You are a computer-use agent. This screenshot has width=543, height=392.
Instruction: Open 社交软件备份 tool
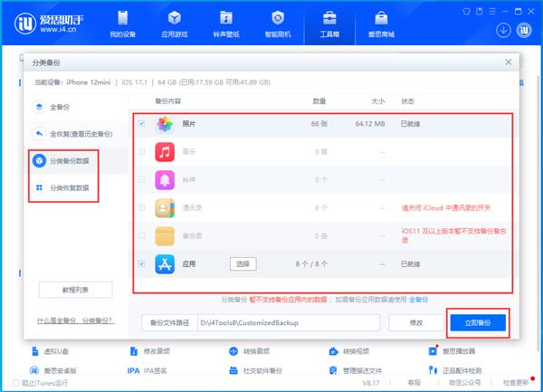click(255, 370)
